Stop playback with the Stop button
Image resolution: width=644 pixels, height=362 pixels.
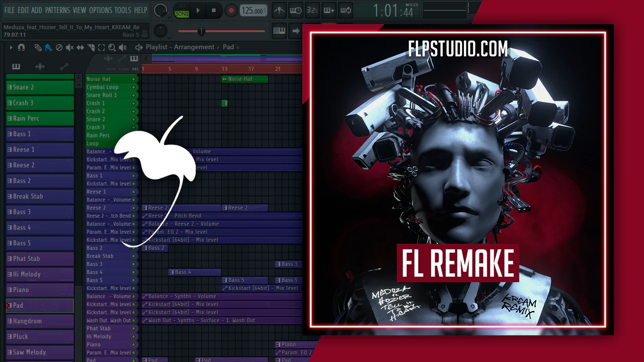tap(214, 11)
